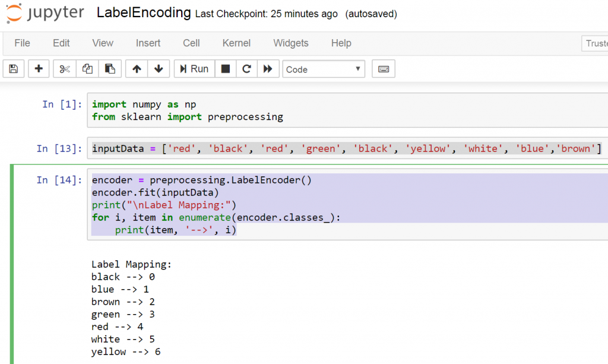Rename notebook title LabelEncoding
Screen dimensions: 608x364
point(144,13)
